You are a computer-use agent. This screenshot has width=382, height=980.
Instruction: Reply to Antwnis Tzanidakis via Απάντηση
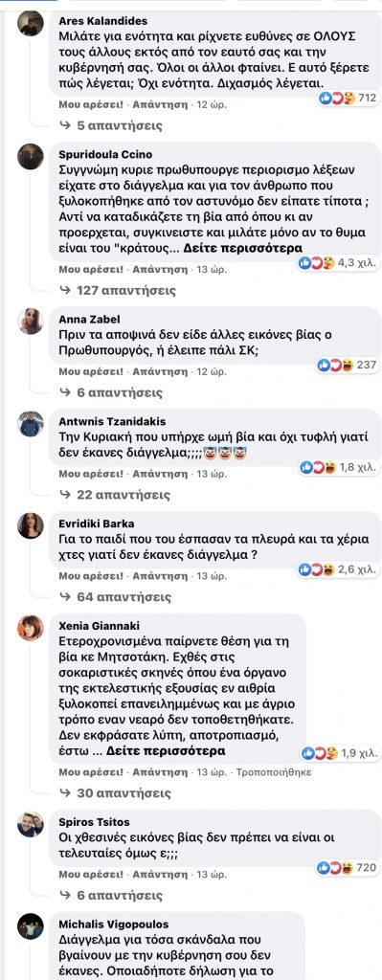[x=161, y=474]
